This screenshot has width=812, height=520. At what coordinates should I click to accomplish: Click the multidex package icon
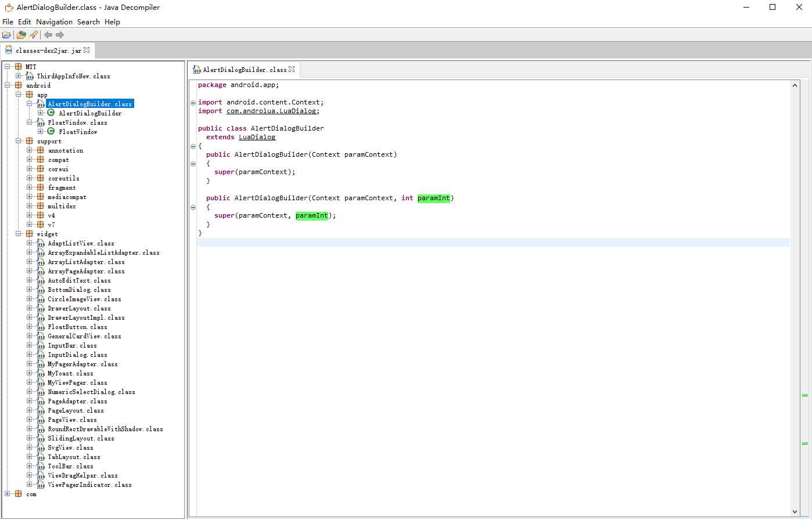click(41, 206)
